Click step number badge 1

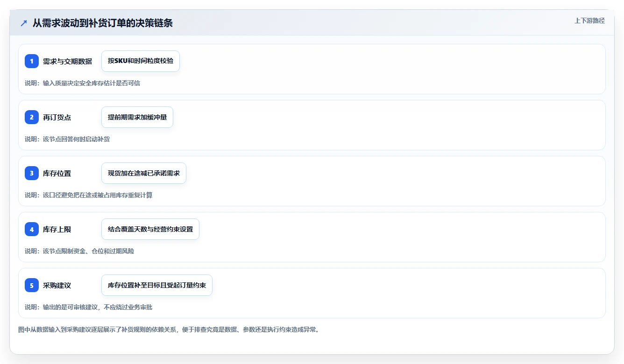coord(32,61)
